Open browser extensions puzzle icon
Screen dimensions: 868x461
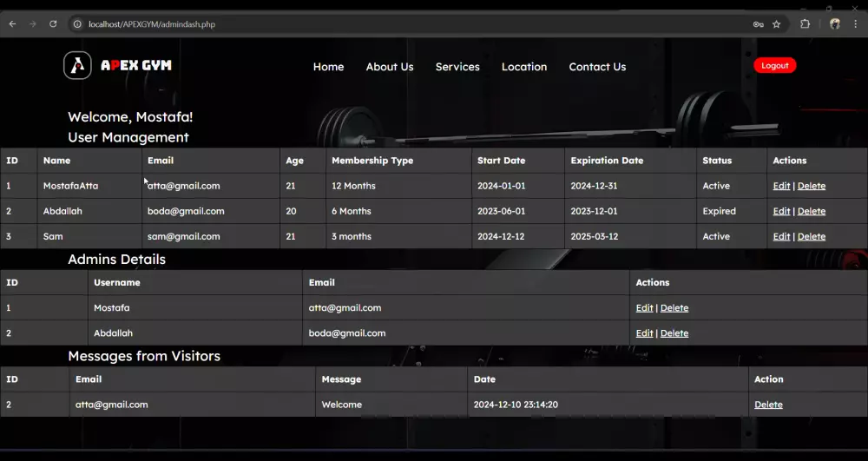(806, 24)
